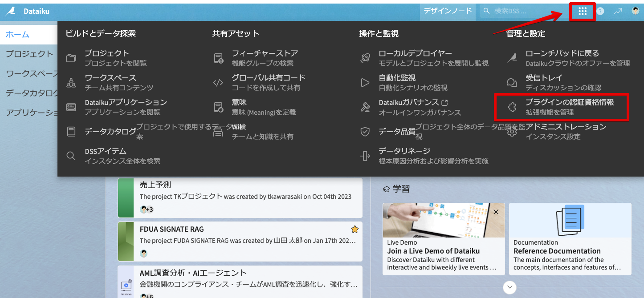
Task: Click the rocket icon for ローカルデプロイヤー
Action: pyautogui.click(x=365, y=58)
